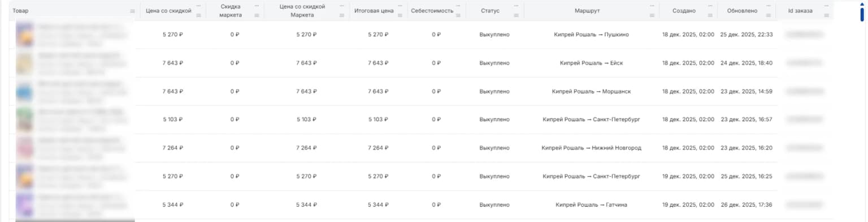Click updated date 23 дек. 2025, 14:59
This screenshot has height=222, width=868.
tap(747, 91)
